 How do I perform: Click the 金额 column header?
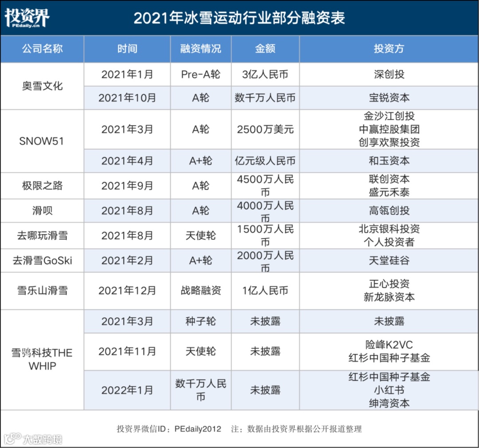[x=265, y=49]
